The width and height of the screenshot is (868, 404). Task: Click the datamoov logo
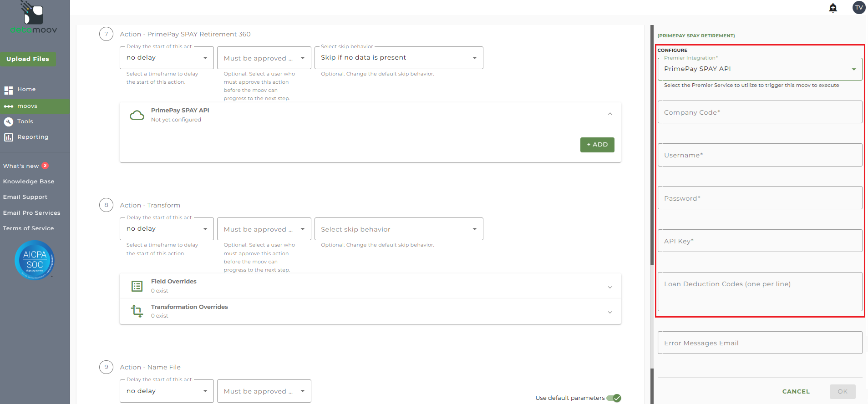33,18
